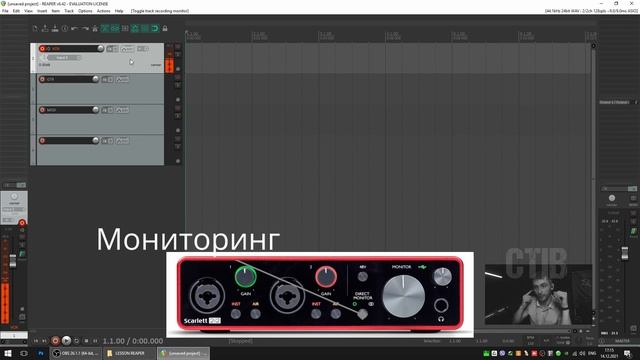The image size is (640, 360).
Task: Click the GTR track volume knob
Action: tap(96, 79)
